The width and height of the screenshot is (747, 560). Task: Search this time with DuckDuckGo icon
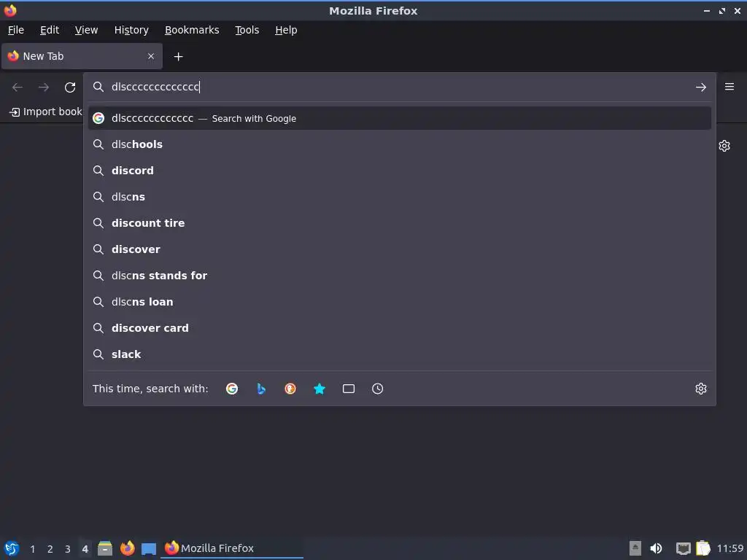point(290,389)
